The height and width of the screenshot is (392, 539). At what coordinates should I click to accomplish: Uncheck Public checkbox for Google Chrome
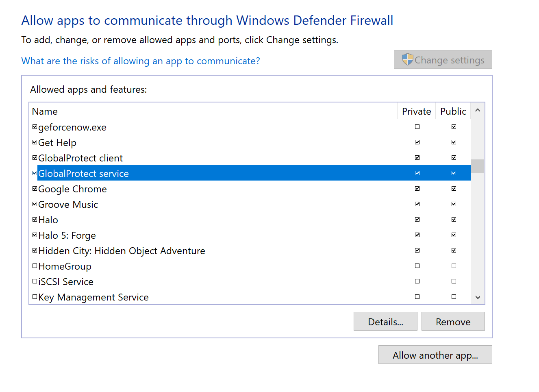point(454,189)
